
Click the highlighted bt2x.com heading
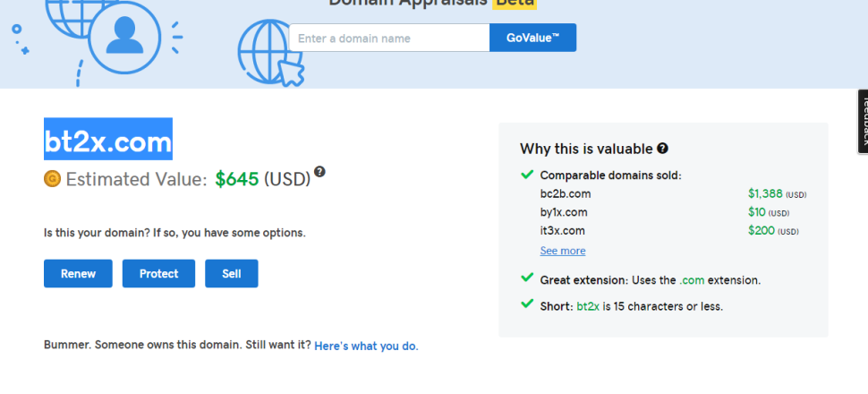coord(108,141)
